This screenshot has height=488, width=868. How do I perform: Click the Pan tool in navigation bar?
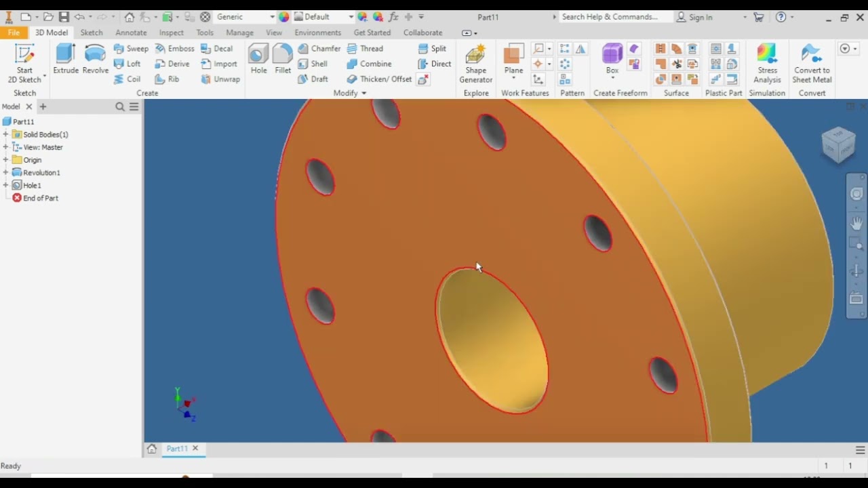click(856, 223)
